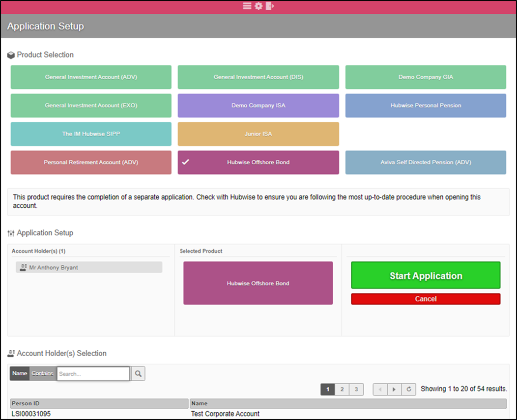The image size is (517, 420).
Task: Click the logout icon in header
Action: [x=270, y=6]
